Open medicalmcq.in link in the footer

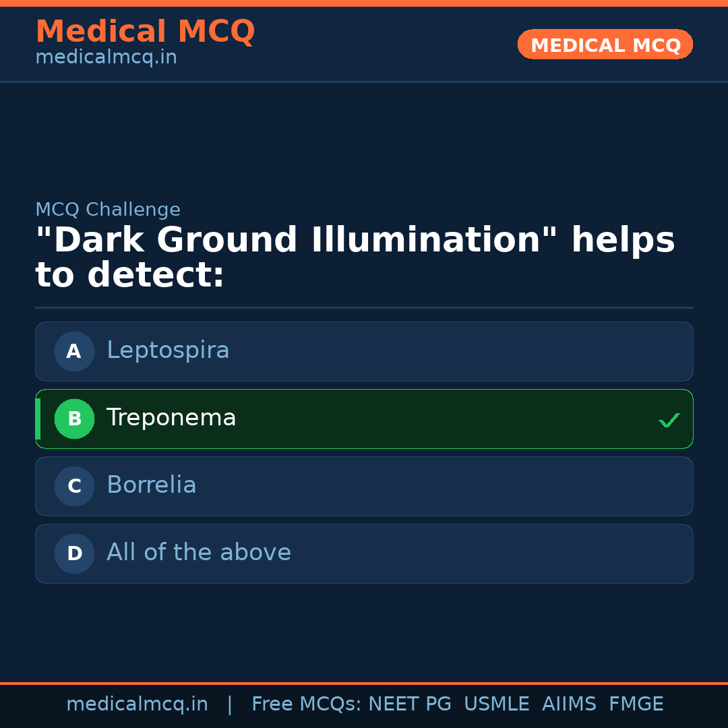click(137, 704)
